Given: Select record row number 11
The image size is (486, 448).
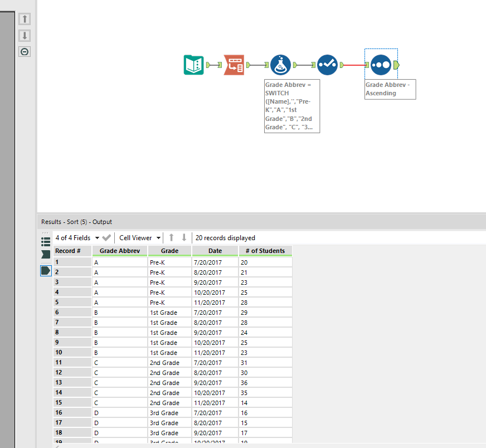Looking at the screenshot, I should pyautogui.click(x=72, y=363).
